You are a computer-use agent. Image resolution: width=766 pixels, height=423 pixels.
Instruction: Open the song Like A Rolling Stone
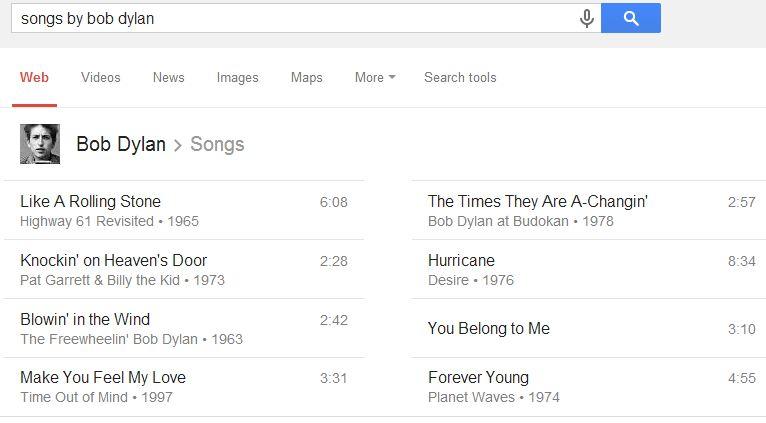(x=90, y=202)
